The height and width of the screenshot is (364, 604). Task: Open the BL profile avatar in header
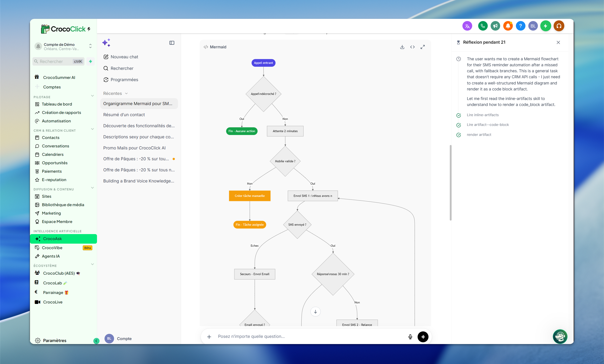pos(533,26)
